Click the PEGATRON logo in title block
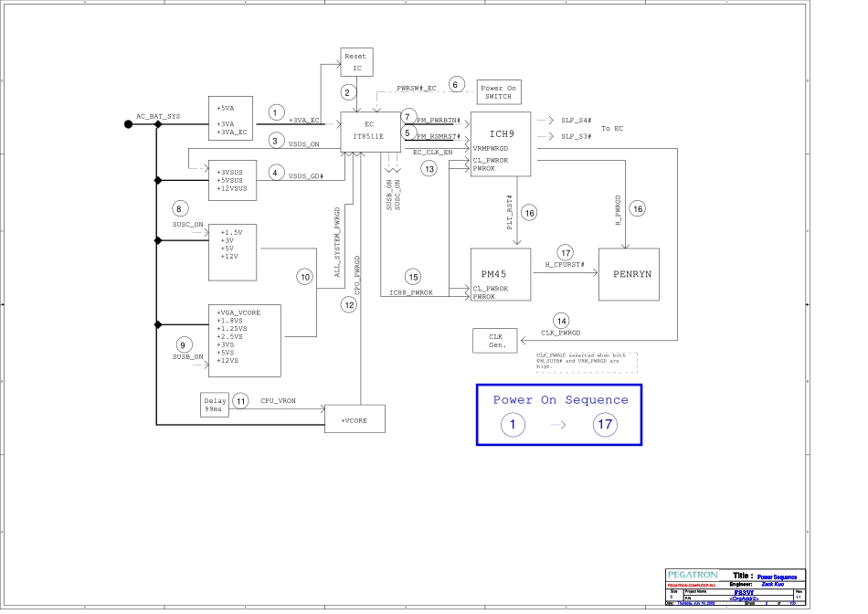This screenshot has width=868, height=614. click(x=693, y=575)
